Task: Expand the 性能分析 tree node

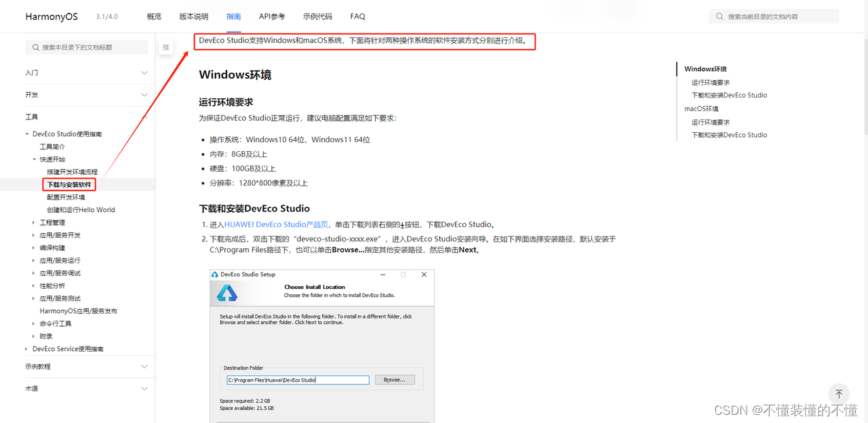Action: coord(35,286)
